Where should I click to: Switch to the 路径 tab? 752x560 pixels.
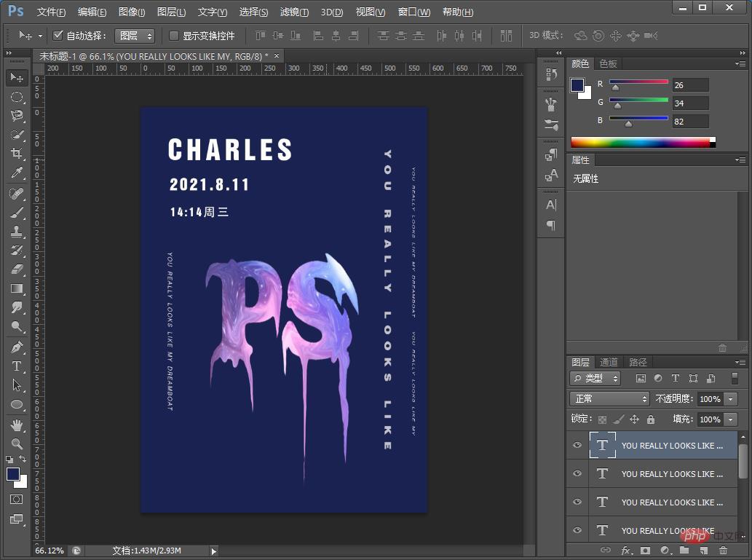click(x=638, y=363)
